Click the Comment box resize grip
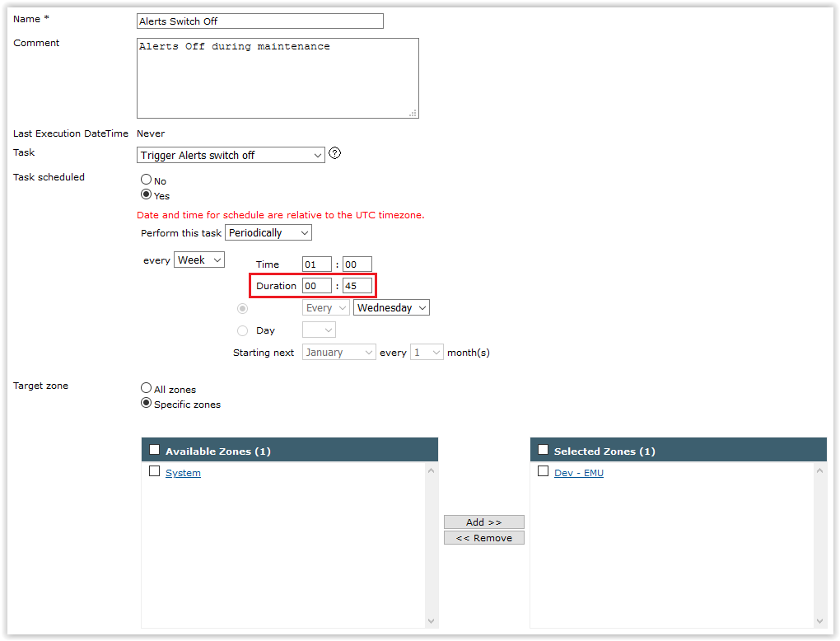Viewport: 840px width, 641px height. pos(413,113)
